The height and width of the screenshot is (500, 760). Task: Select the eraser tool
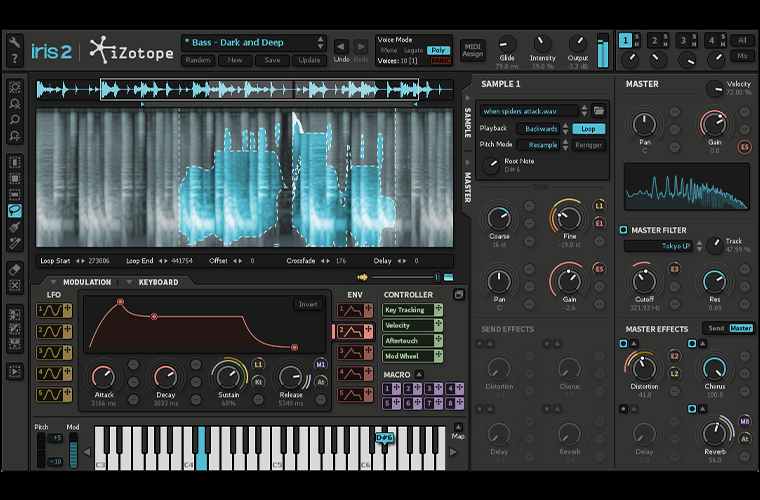pos(15,269)
